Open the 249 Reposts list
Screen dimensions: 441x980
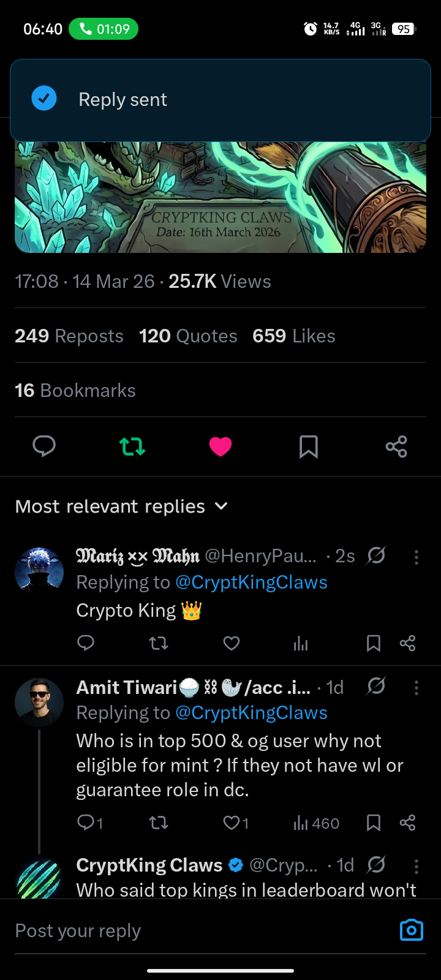coord(69,336)
